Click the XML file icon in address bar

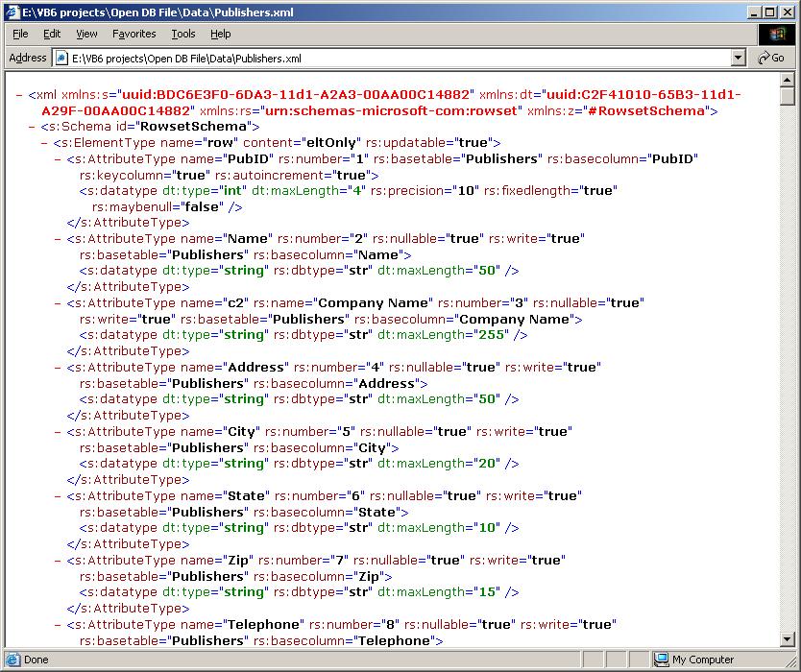pos(61,59)
